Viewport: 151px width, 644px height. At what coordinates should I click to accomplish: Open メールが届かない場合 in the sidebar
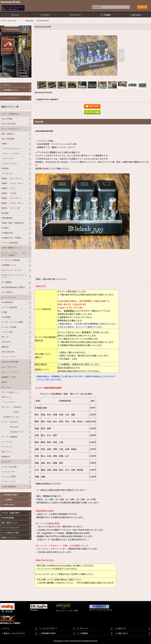(16, 533)
